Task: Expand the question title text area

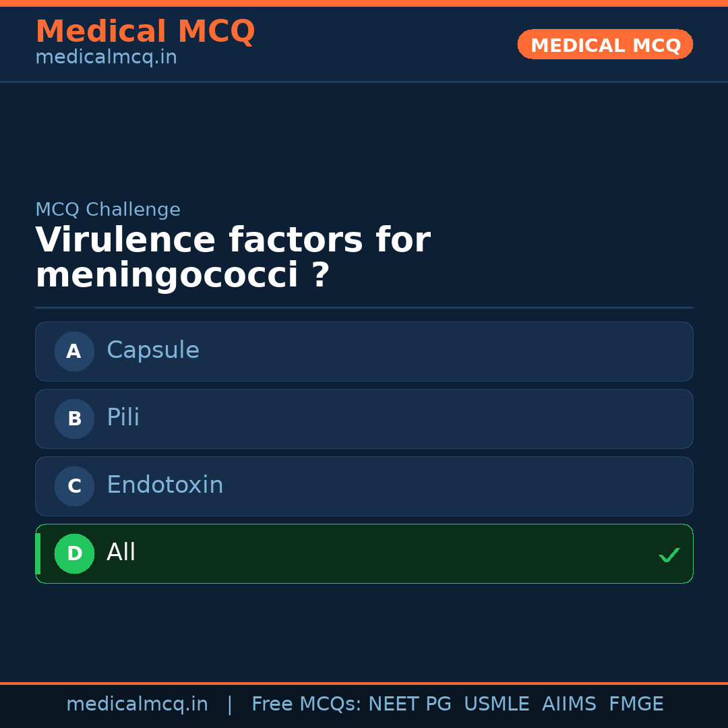Action: tap(233, 256)
